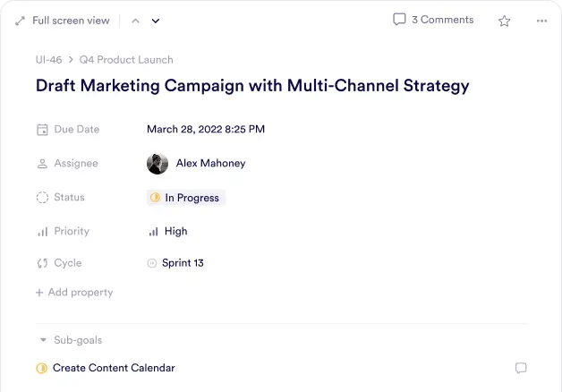Click the dashed circle Status icon

coord(42,198)
